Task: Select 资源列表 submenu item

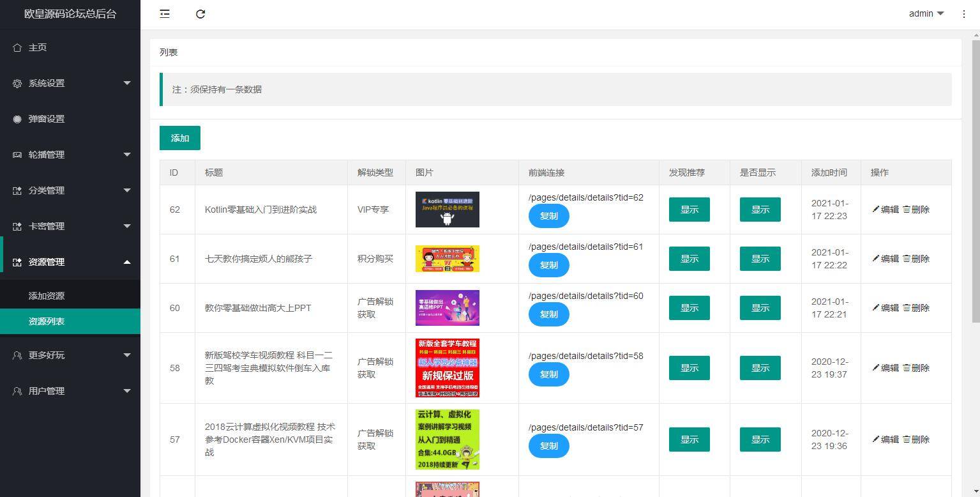Action: tap(47, 321)
